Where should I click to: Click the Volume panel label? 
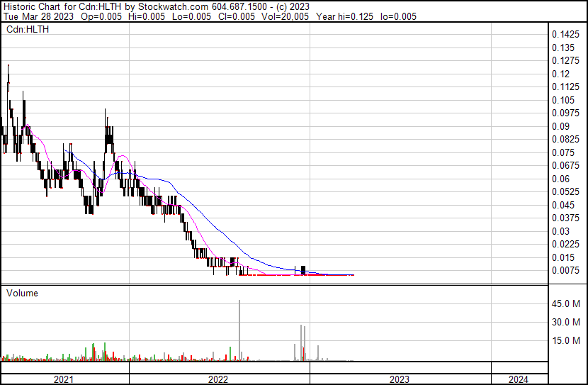coord(22,293)
